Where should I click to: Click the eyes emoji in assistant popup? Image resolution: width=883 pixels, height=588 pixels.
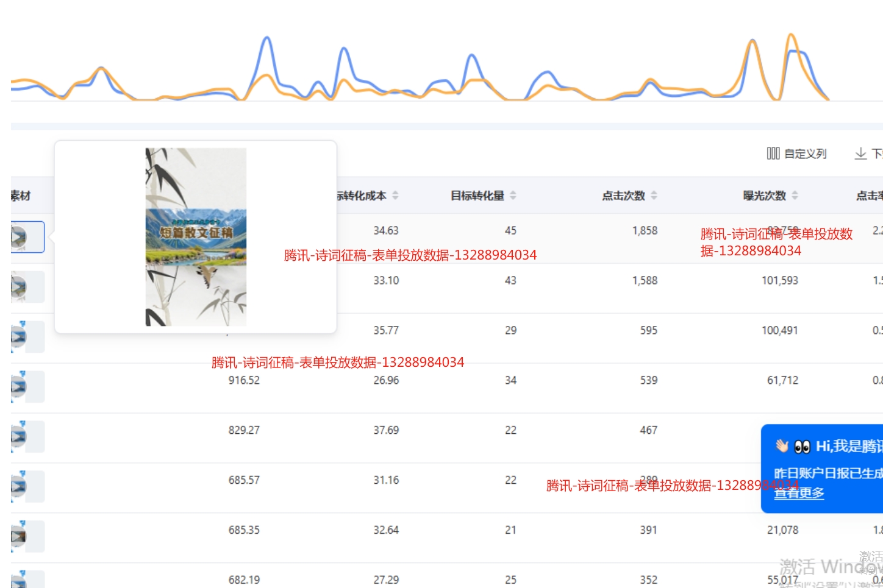(802, 447)
